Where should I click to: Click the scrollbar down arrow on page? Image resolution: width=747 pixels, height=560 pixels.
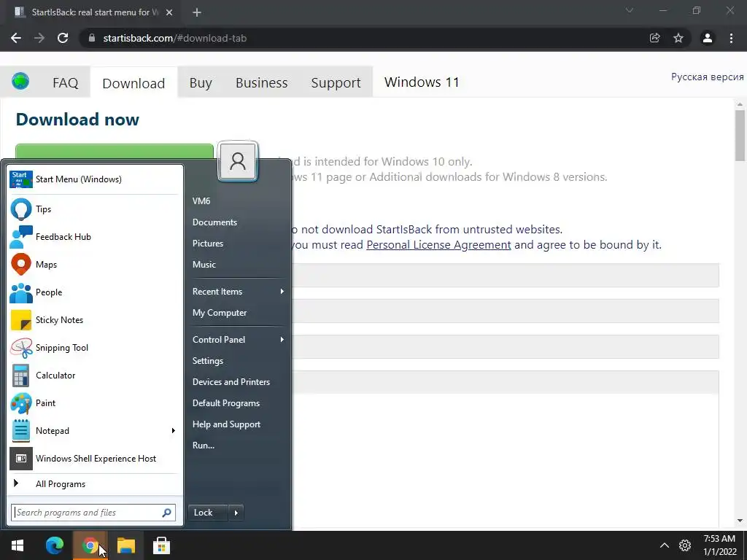coord(740,521)
